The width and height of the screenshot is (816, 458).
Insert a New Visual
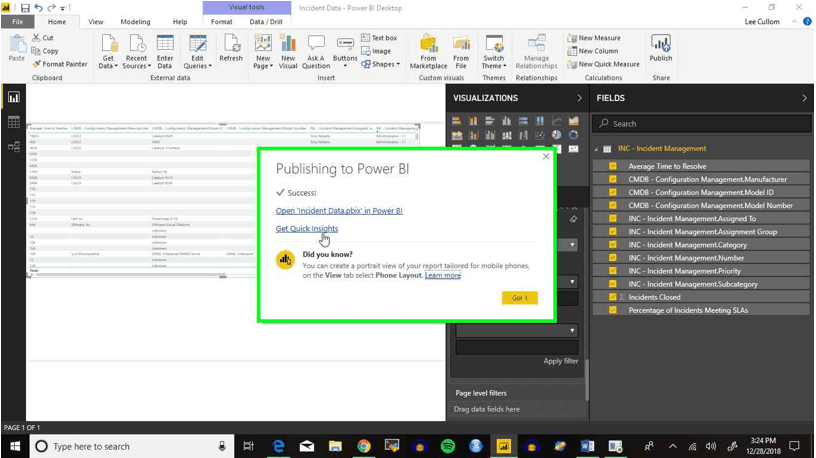(288, 51)
